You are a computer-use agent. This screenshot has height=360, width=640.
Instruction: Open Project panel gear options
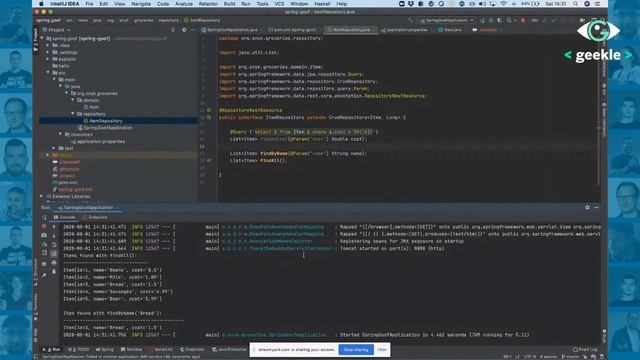click(184, 30)
